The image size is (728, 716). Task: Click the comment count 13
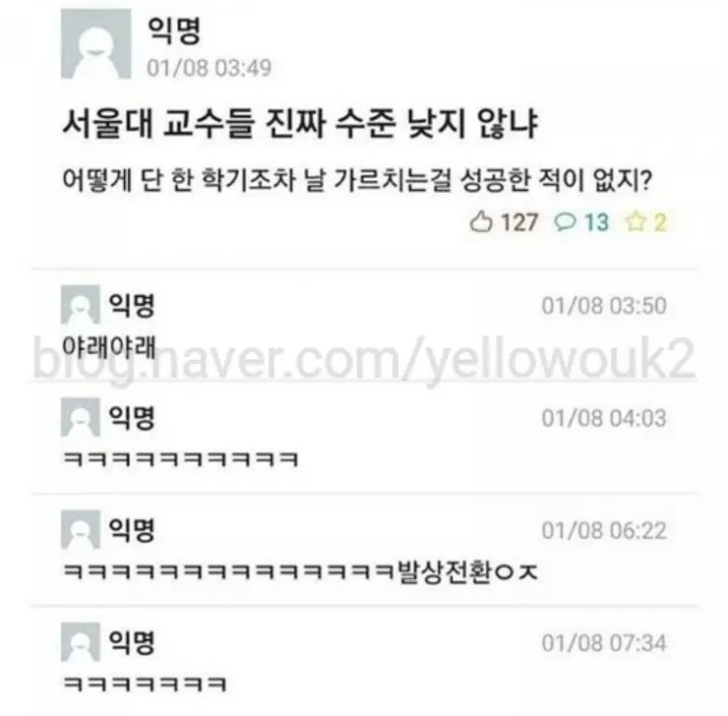(x=596, y=222)
